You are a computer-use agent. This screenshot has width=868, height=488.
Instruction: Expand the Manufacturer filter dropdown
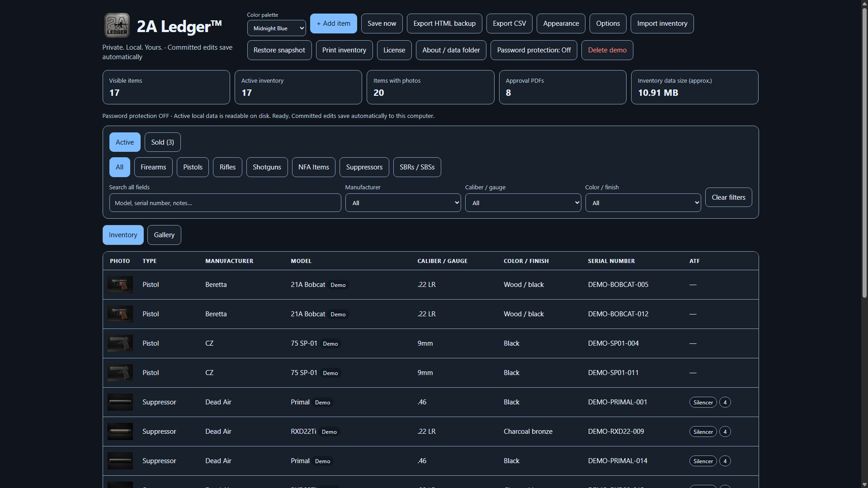403,203
